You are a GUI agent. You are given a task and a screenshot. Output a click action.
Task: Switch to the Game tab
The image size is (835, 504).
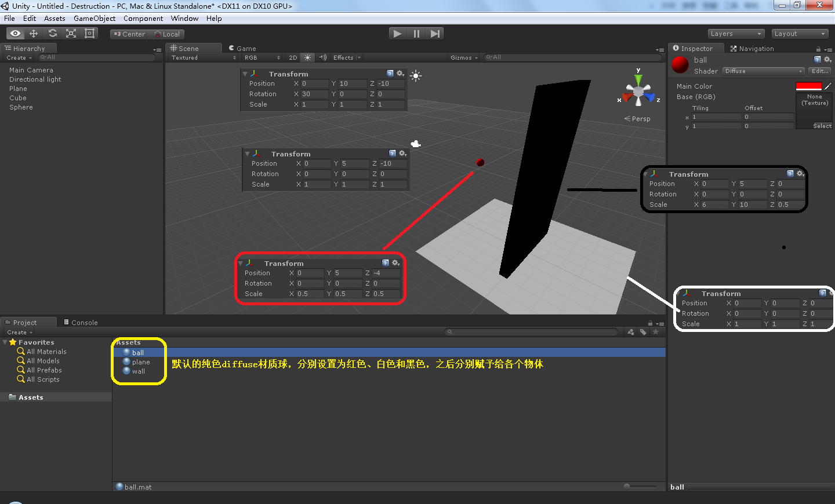coord(242,49)
